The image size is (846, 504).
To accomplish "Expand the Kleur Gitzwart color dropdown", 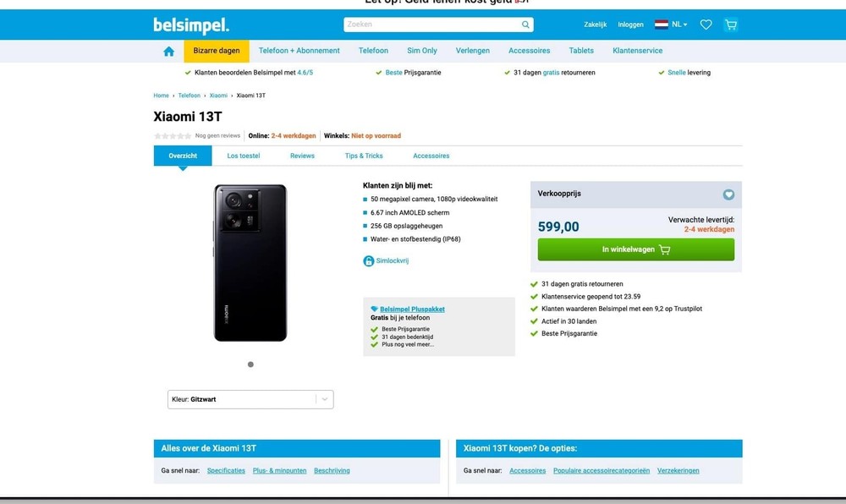I will (250, 399).
